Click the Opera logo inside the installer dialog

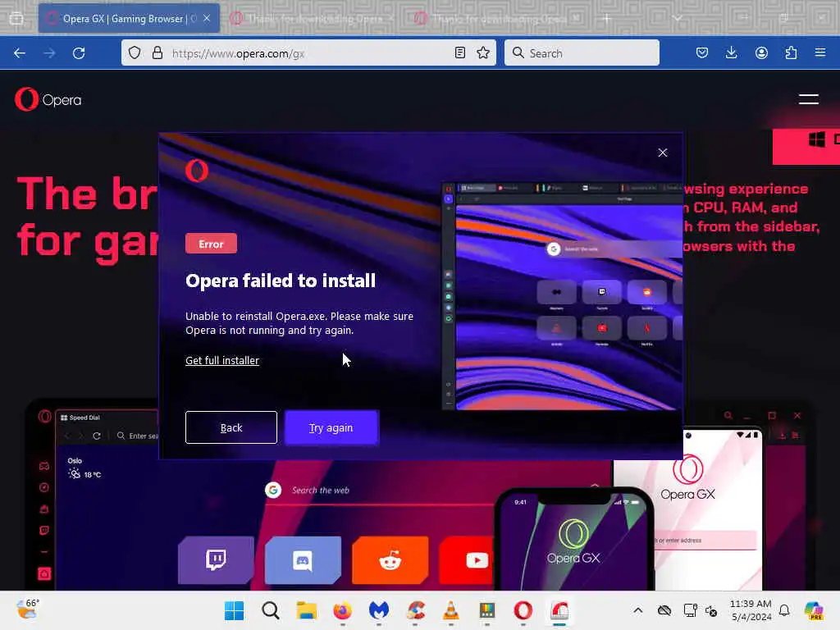pyautogui.click(x=197, y=171)
